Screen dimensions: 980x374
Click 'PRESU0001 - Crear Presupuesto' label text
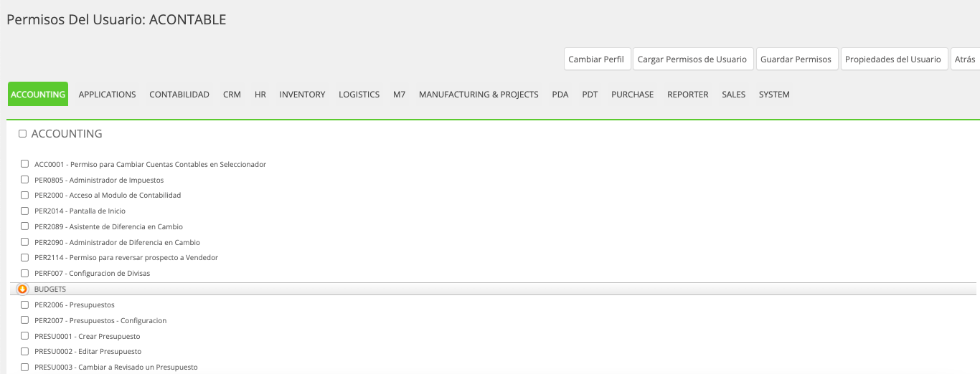point(88,336)
